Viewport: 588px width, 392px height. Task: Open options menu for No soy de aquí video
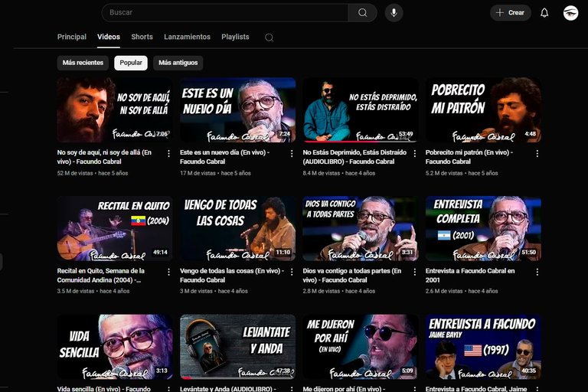click(168, 153)
